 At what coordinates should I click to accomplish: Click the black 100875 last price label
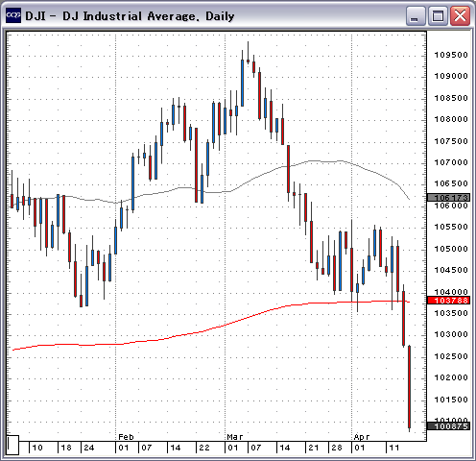click(x=449, y=426)
